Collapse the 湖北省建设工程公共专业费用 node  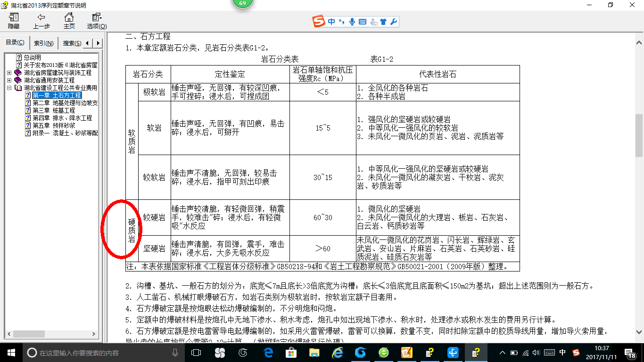click(x=9, y=88)
